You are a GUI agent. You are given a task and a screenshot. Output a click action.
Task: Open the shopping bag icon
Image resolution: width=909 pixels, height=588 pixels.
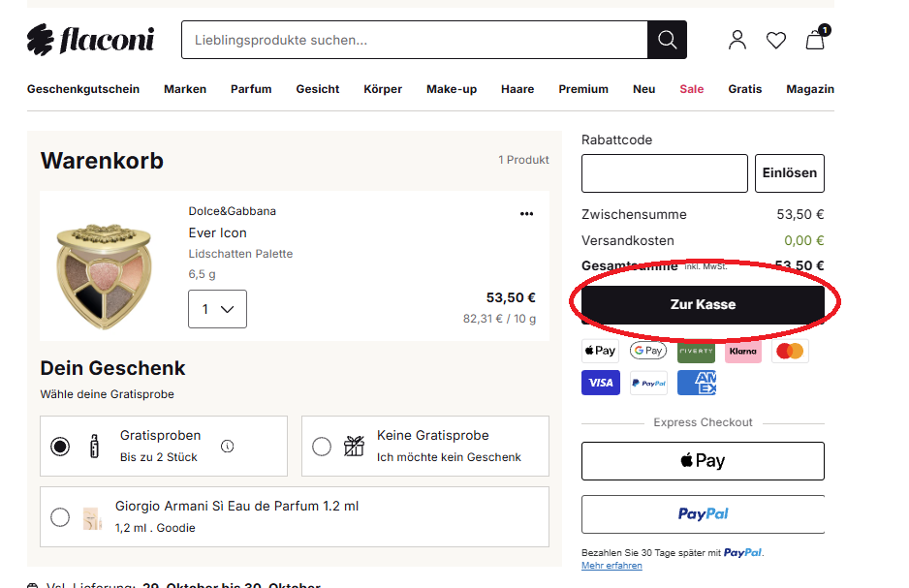pyautogui.click(x=816, y=38)
